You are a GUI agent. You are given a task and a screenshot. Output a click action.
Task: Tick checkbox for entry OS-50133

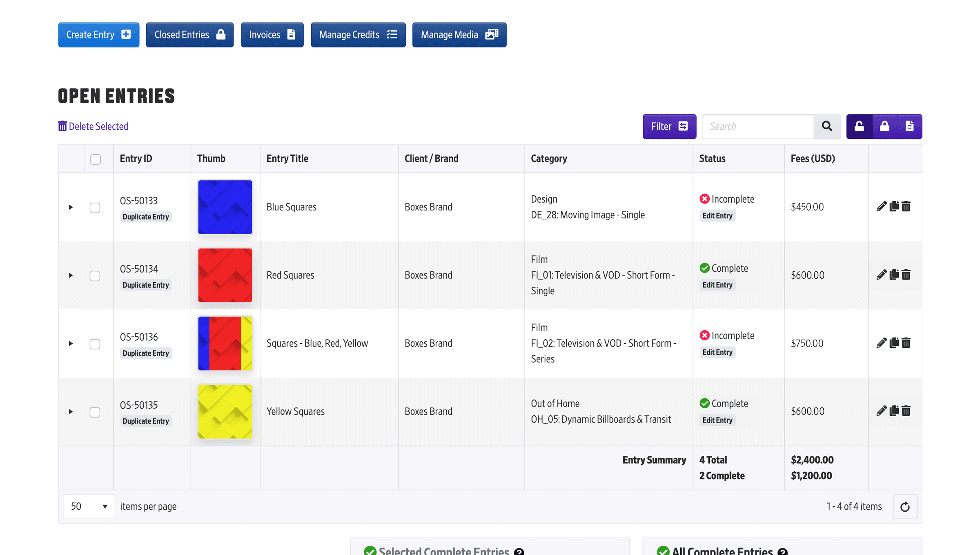95,208
